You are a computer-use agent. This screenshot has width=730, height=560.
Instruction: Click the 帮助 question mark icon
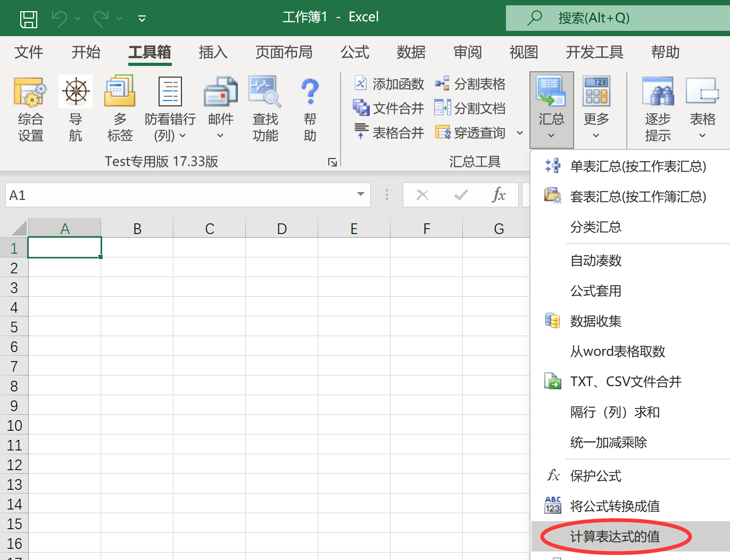click(x=310, y=93)
